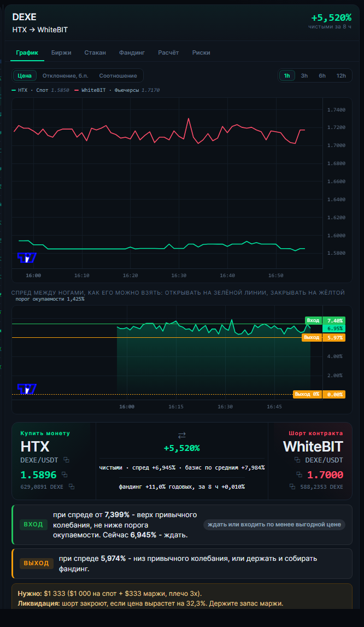Click the 'порог окупаемости 1,425%' label

(50, 299)
